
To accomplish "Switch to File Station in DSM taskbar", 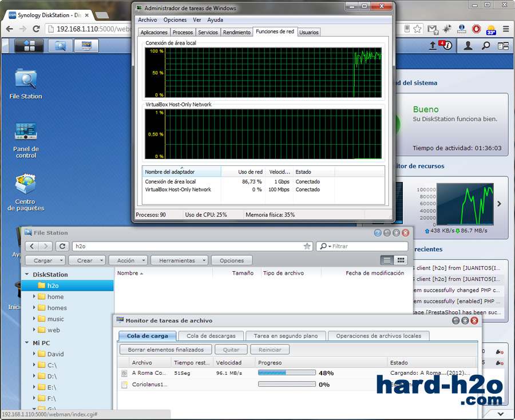I will click(61, 46).
